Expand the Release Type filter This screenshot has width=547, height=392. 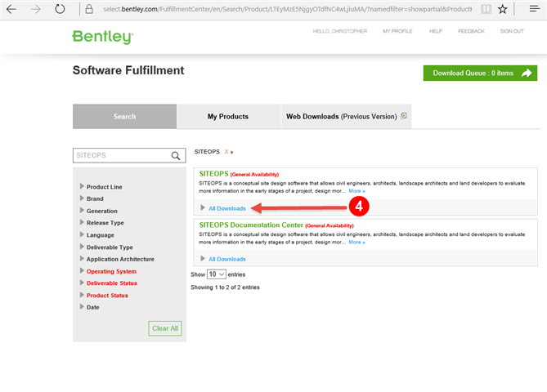coord(101,223)
